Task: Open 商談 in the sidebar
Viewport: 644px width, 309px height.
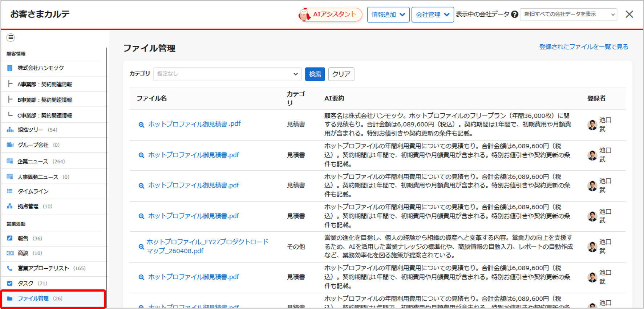Action: click(x=23, y=253)
